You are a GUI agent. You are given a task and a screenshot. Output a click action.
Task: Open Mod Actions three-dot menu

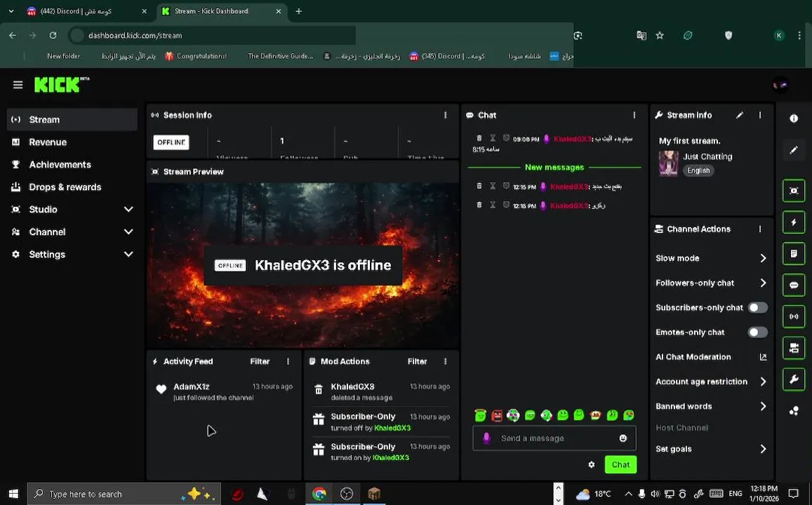coord(446,362)
